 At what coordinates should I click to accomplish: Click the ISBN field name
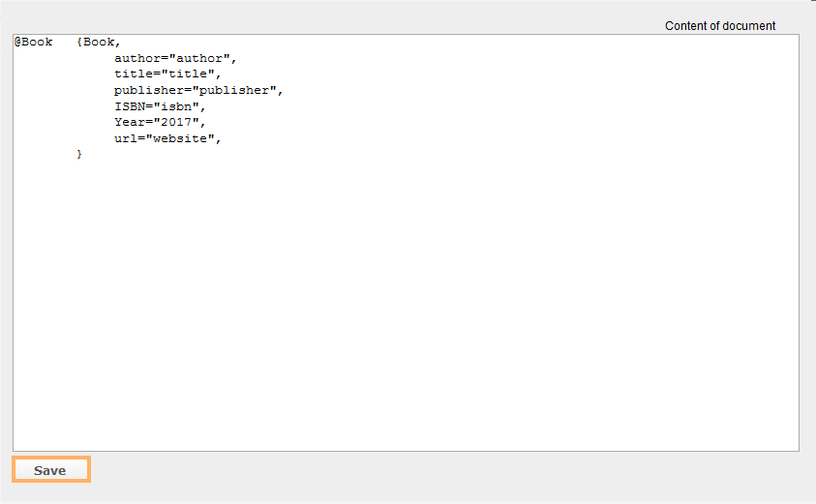pos(130,106)
